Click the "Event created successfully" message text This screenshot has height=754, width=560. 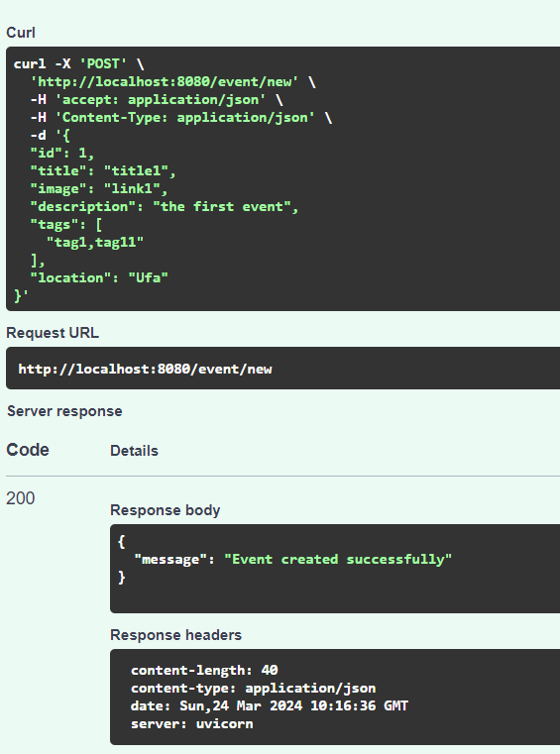pyautogui.click(x=338, y=559)
